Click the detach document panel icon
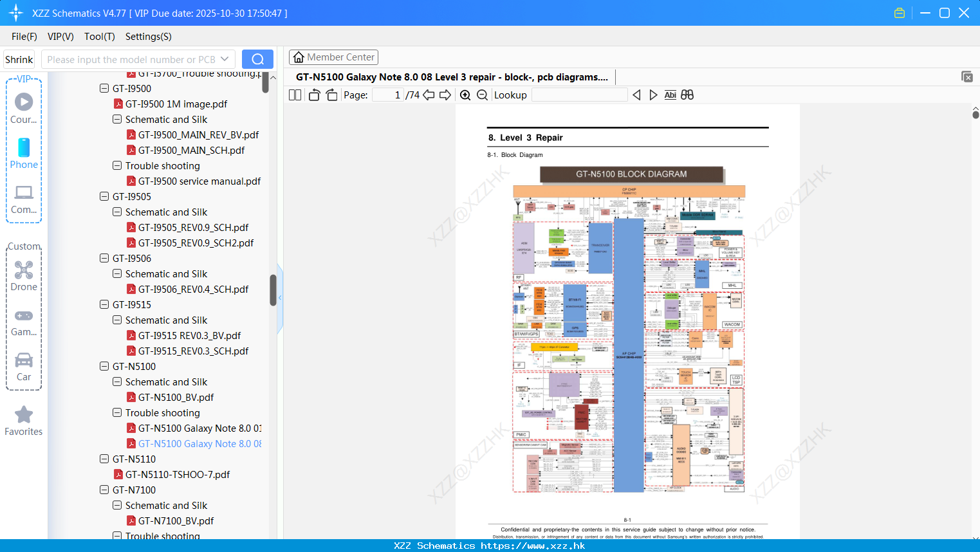980x552 pixels. (967, 77)
